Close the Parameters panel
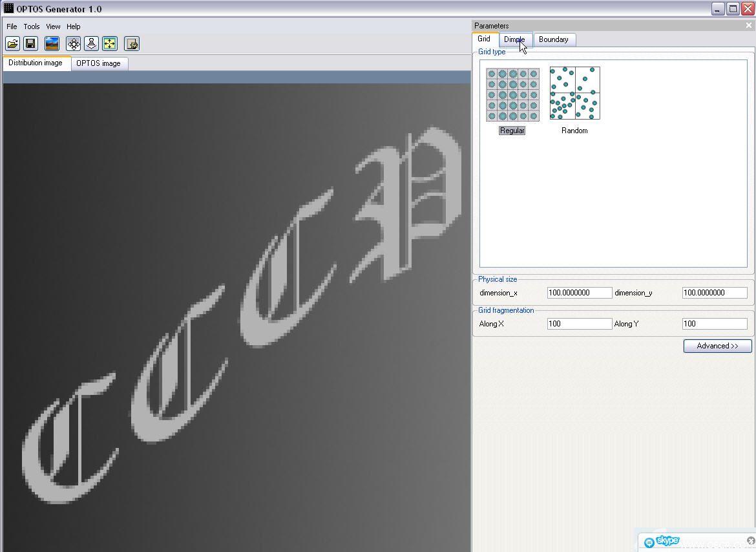The image size is (756, 552). (x=749, y=26)
